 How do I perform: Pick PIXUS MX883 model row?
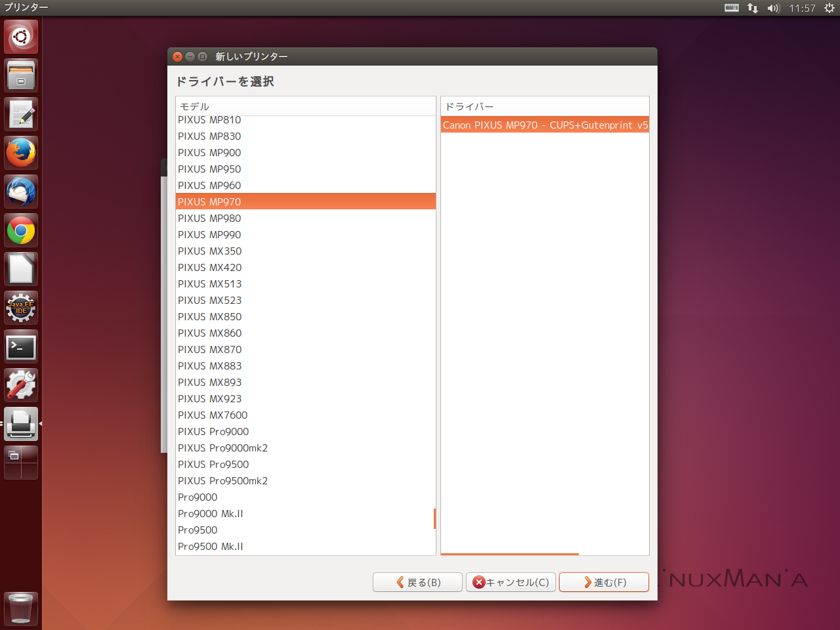click(x=306, y=366)
